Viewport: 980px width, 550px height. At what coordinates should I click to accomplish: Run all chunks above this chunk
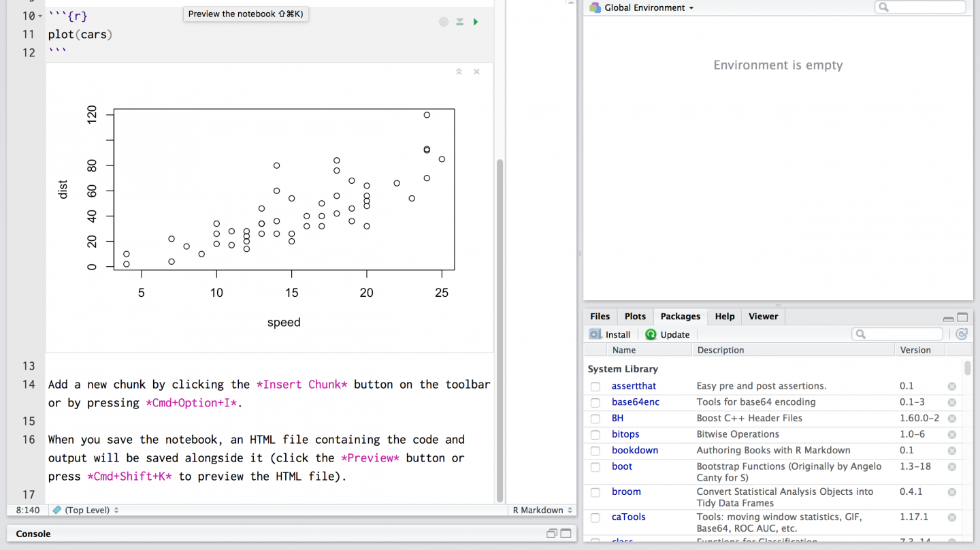tap(460, 22)
